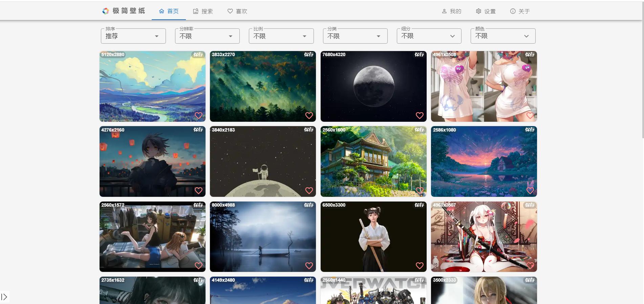Viewport: 644px width, 304px height.
Task: Open the 关于 info page
Action: pyautogui.click(x=520, y=11)
